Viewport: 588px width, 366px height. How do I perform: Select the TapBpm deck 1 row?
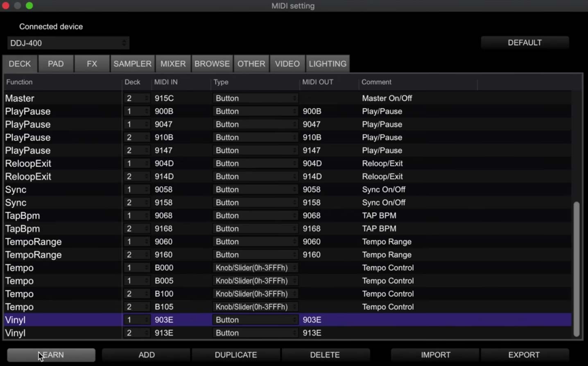tap(61, 216)
